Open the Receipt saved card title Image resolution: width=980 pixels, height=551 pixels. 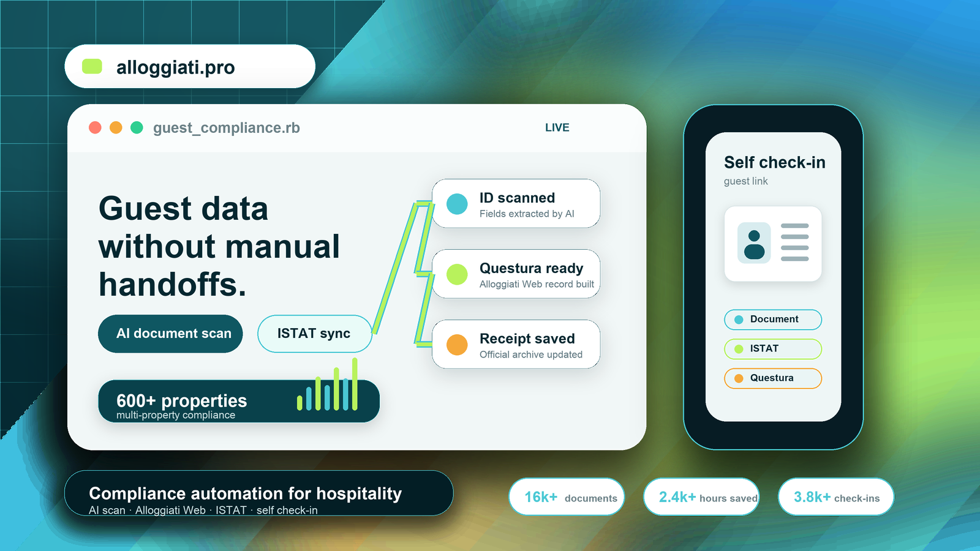527,339
